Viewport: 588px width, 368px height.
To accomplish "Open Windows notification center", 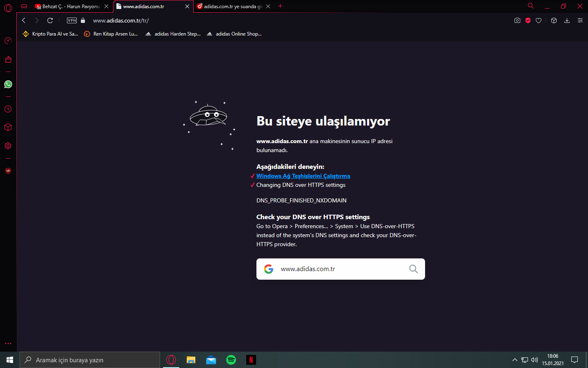I will pos(575,360).
